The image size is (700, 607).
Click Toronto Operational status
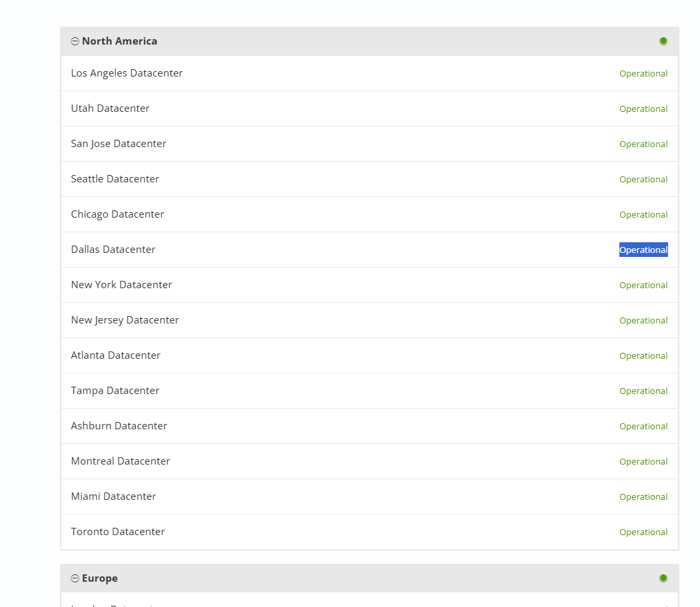(643, 532)
